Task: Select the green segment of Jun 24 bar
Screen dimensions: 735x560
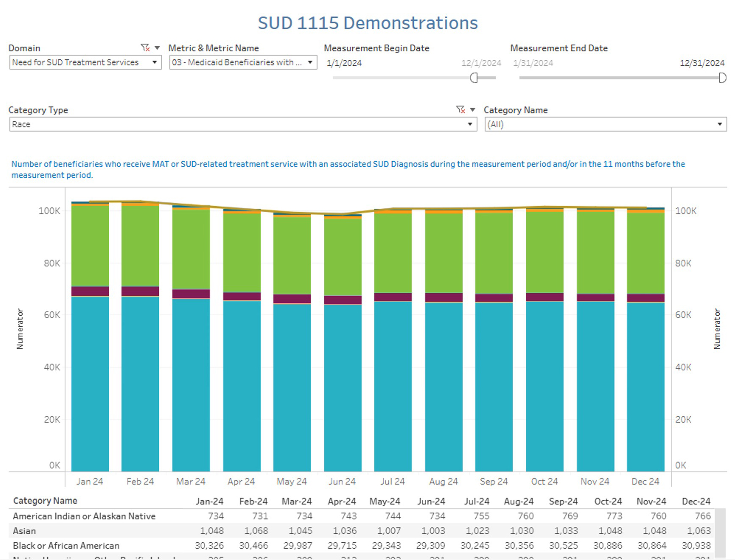Action: 342,256
